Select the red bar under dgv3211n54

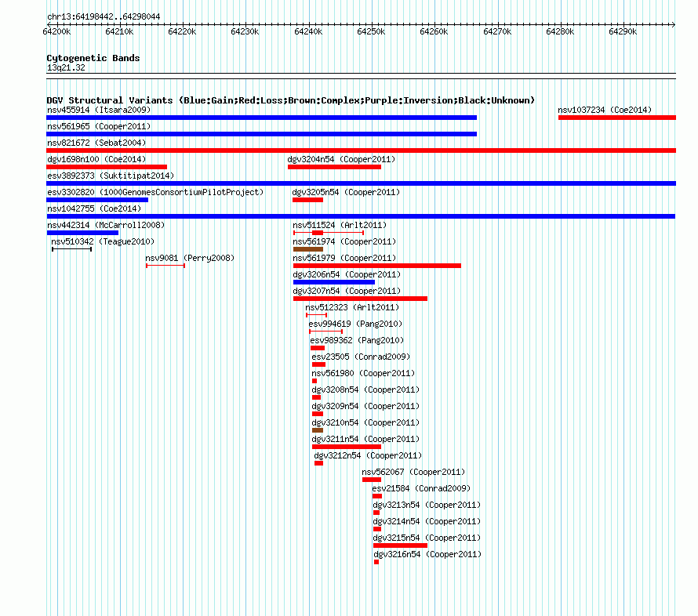pyautogui.click(x=347, y=447)
